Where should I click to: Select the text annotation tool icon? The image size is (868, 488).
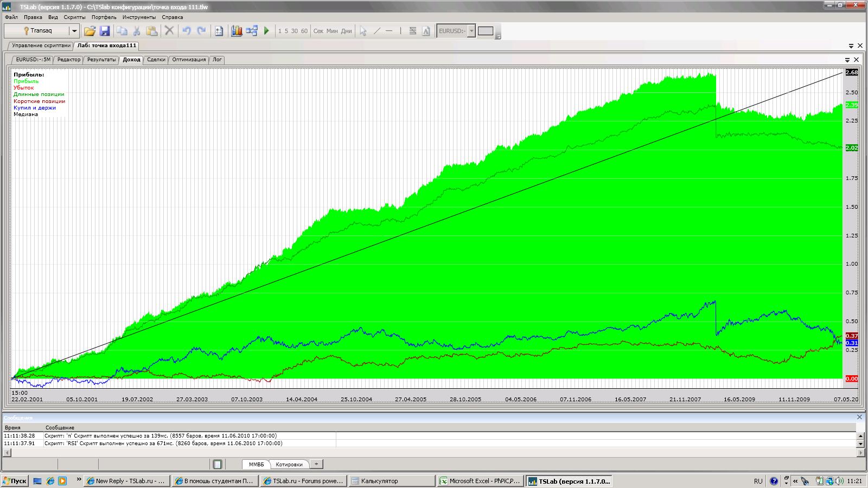(x=426, y=31)
